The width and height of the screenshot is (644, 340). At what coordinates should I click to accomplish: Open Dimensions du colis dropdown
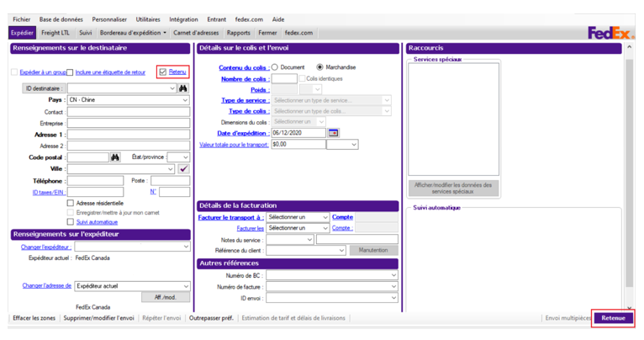[x=321, y=122]
